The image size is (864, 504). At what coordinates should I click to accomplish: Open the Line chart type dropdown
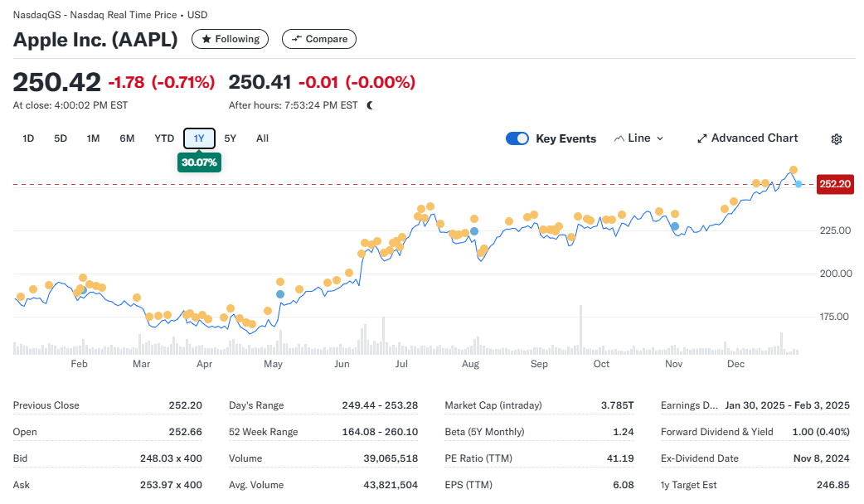click(638, 138)
